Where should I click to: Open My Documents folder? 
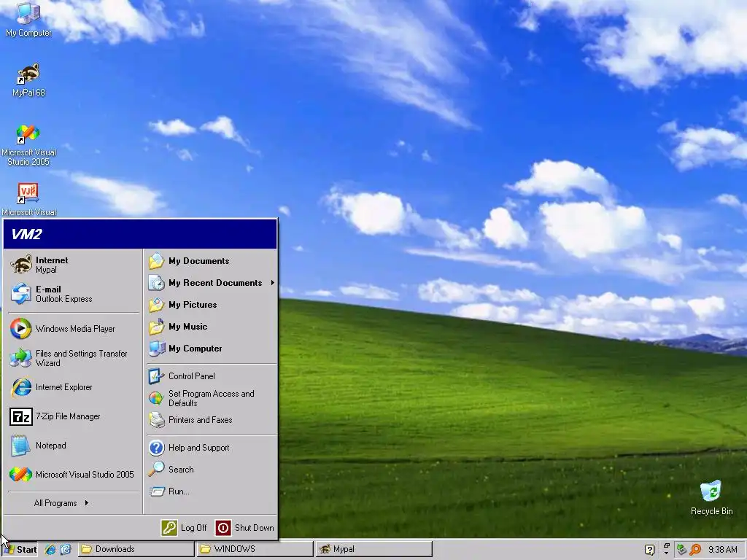(212, 261)
